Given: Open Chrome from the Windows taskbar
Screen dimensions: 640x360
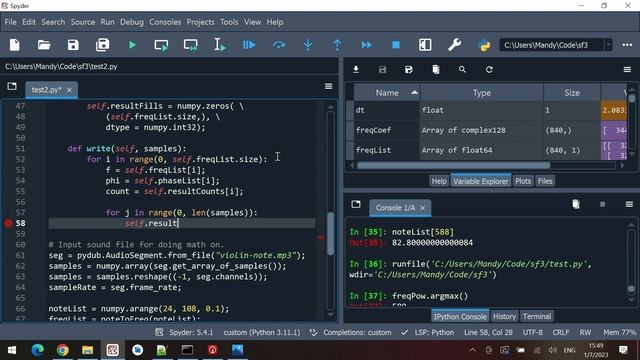Looking at the screenshot, I should 62,350.
